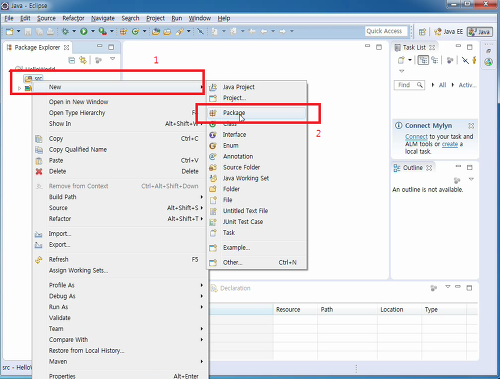Open the Refactor submenu in context menu
Screen dimensions: 500x379
120,219
